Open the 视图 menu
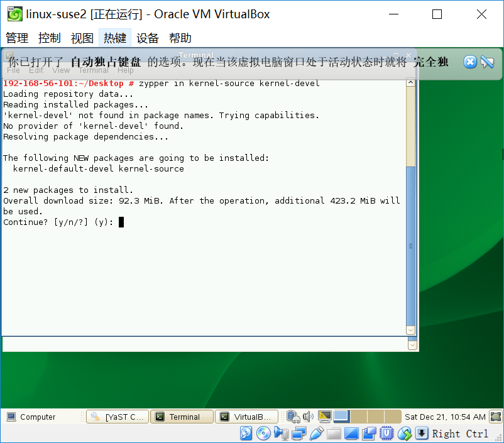This screenshot has height=443, width=504. (x=82, y=38)
